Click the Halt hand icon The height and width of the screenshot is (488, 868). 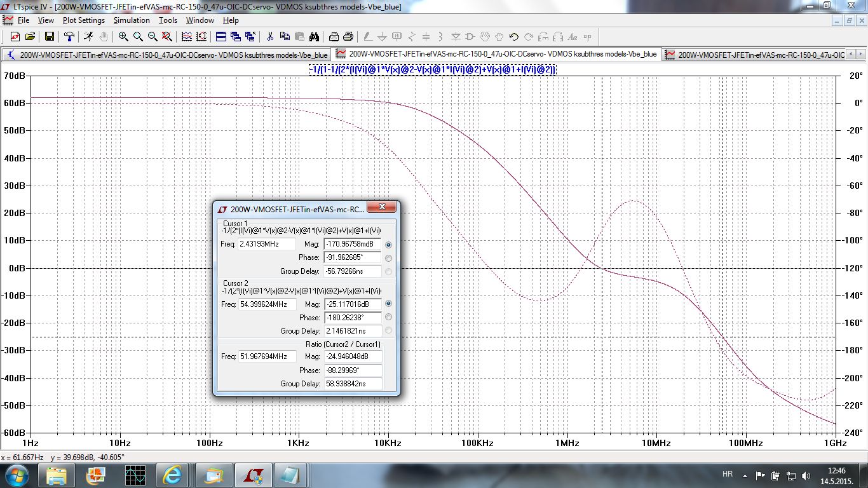tap(103, 37)
